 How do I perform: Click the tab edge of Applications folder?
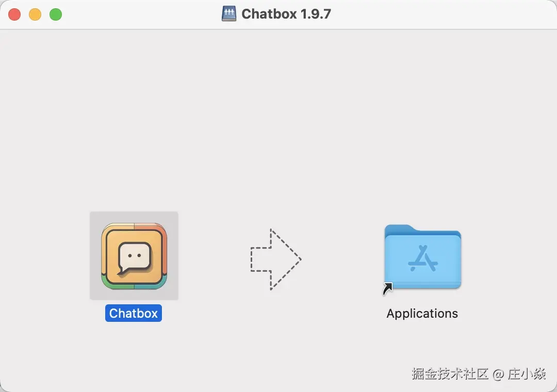pos(400,228)
